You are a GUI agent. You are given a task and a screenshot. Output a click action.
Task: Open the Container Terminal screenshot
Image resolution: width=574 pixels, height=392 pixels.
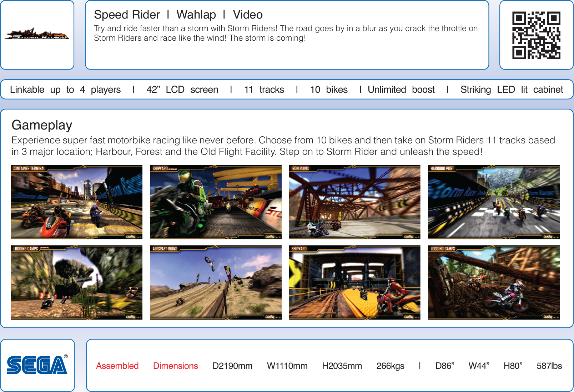pyautogui.click(x=76, y=202)
